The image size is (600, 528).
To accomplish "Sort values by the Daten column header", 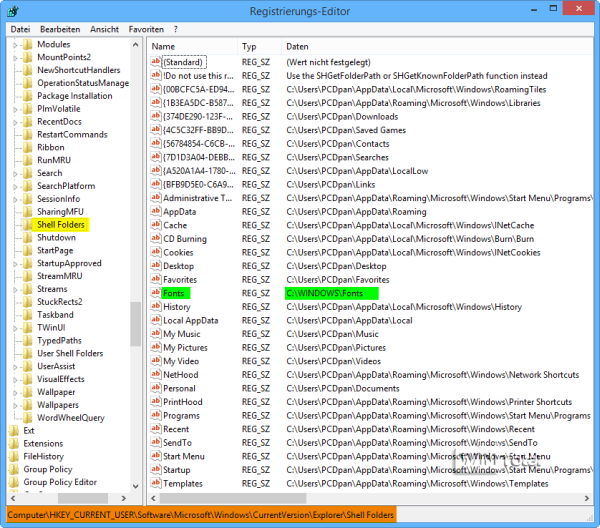I will [x=437, y=46].
